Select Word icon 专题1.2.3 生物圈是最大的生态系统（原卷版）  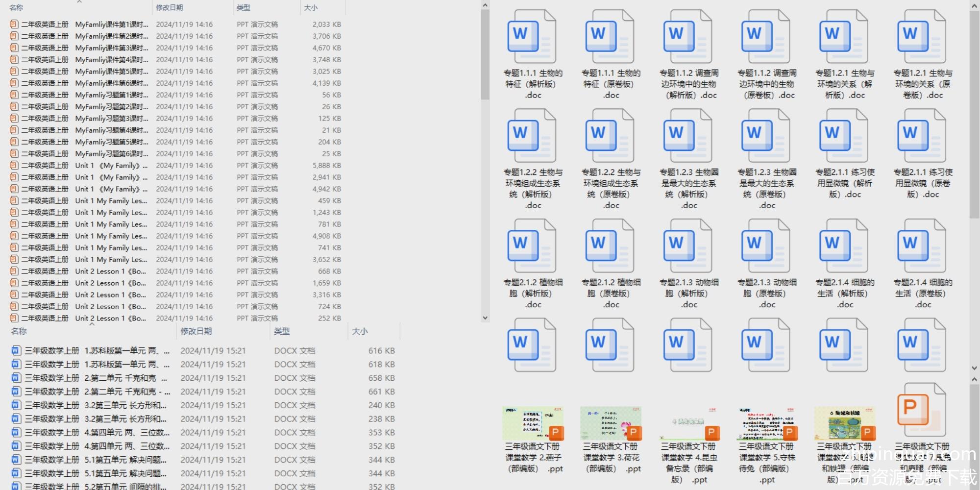point(766,136)
